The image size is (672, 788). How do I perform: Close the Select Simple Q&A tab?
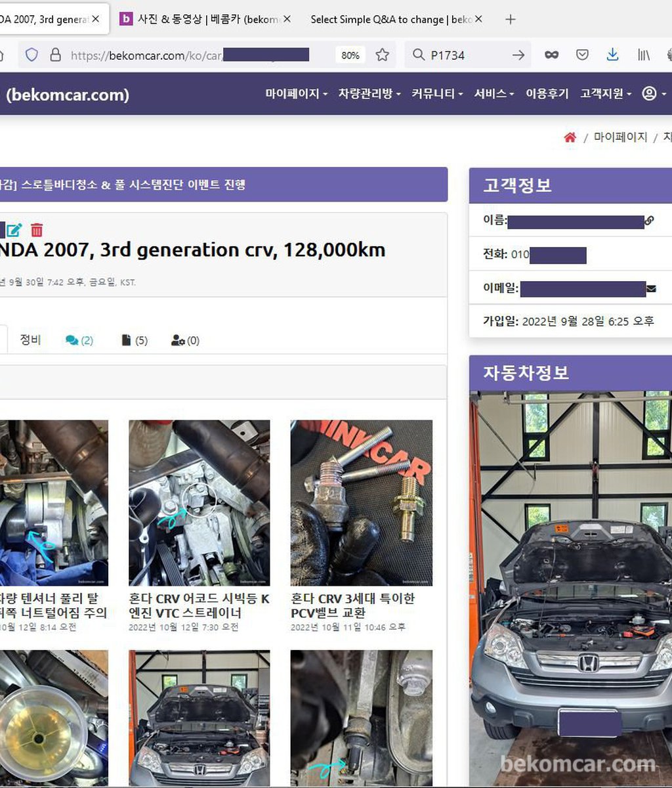point(478,19)
